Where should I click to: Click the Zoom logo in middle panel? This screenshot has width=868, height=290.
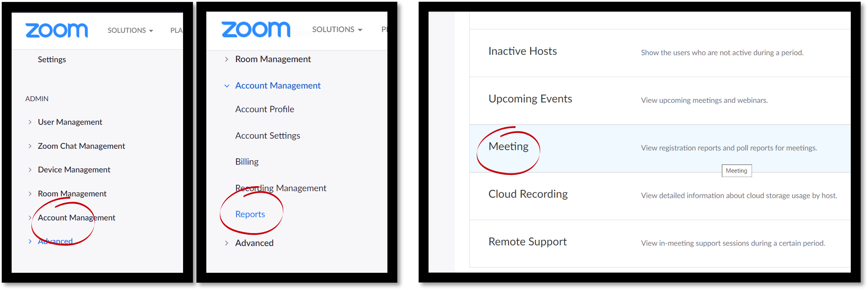[256, 29]
